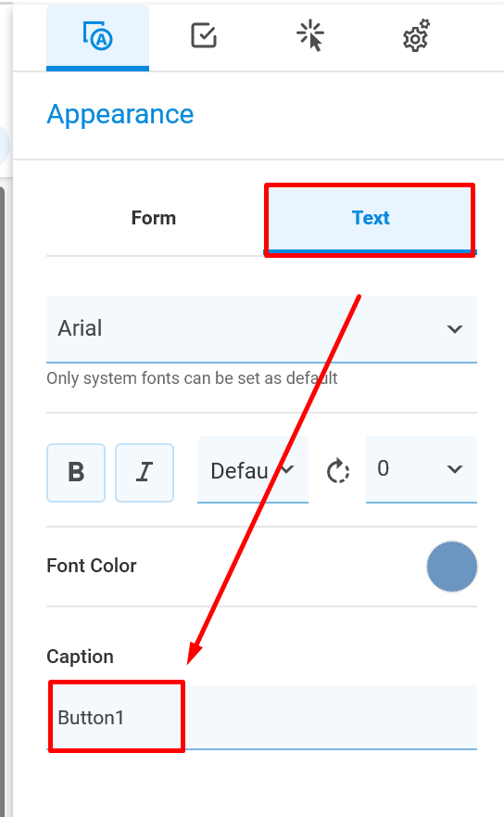This screenshot has height=817, width=504.
Task: Switch to the Form tab
Action: (x=154, y=218)
